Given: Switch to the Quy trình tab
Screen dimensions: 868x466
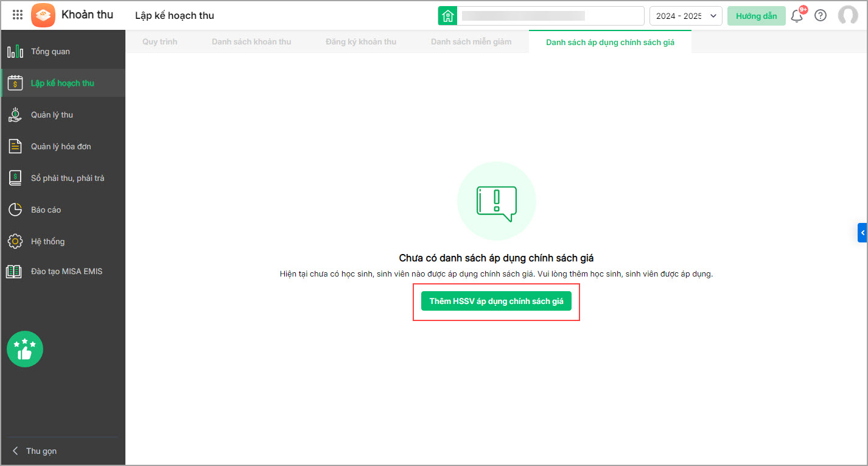Looking at the screenshot, I should point(159,42).
